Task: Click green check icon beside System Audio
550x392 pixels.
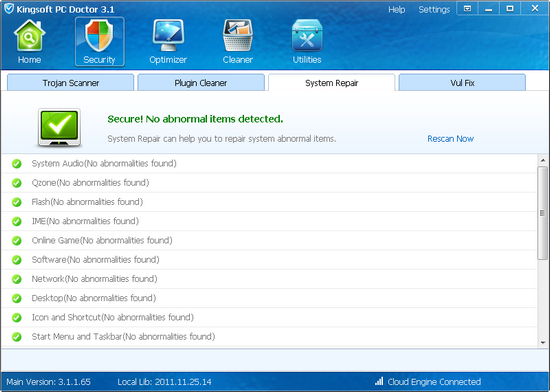Action: (16, 164)
